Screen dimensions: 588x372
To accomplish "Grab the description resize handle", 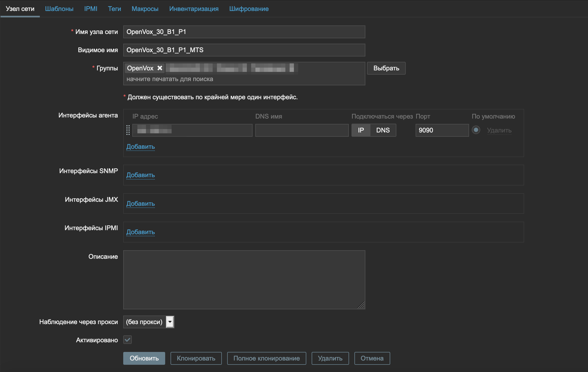I will pos(361,305).
